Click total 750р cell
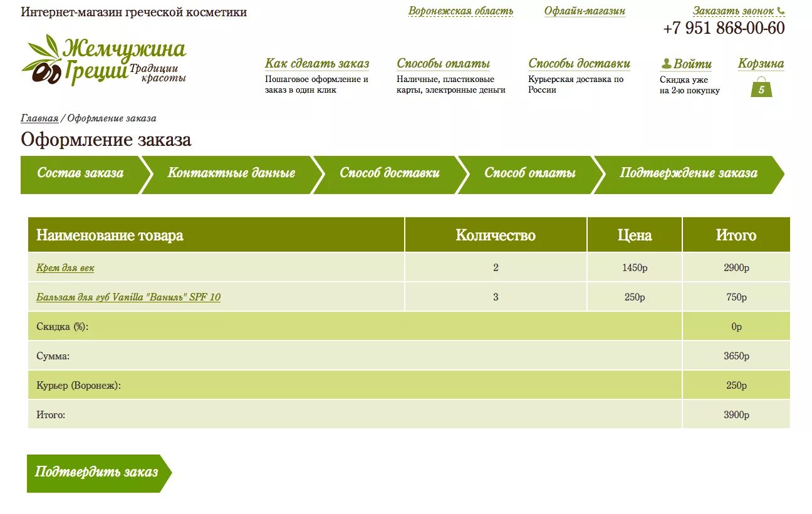 click(x=736, y=297)
